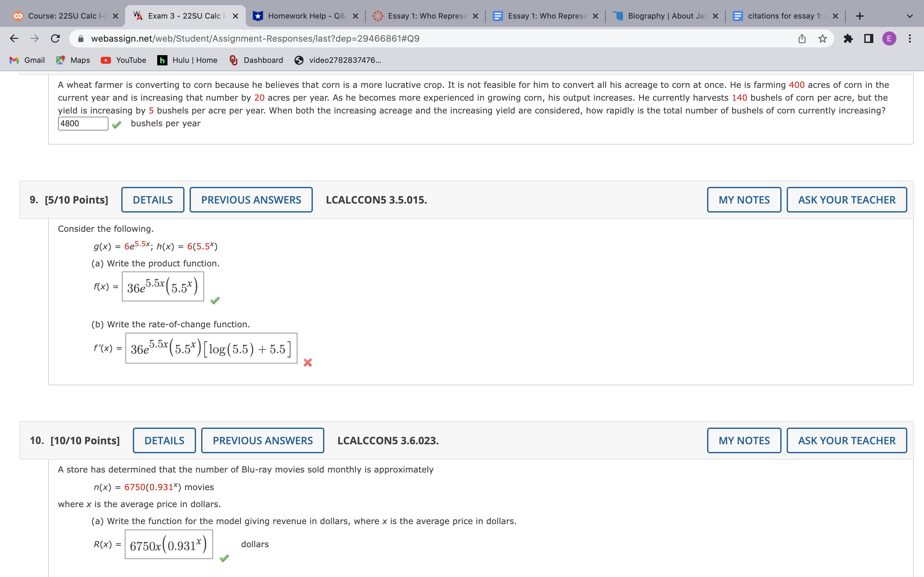Image resolution: width=924 pixels, height=577 pixels.
Task: Click inside the 4800 bushels answer box
Action: point(82,124)
